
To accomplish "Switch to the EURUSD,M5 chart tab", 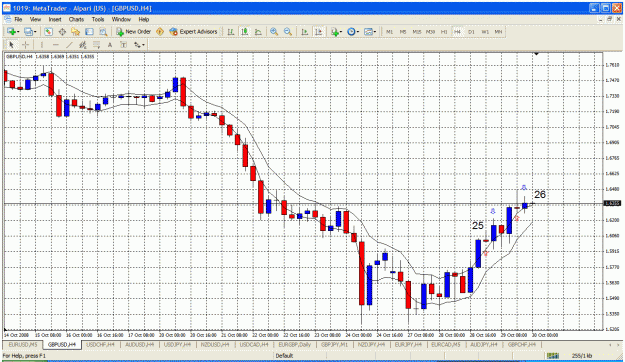I will pos(23,344).
